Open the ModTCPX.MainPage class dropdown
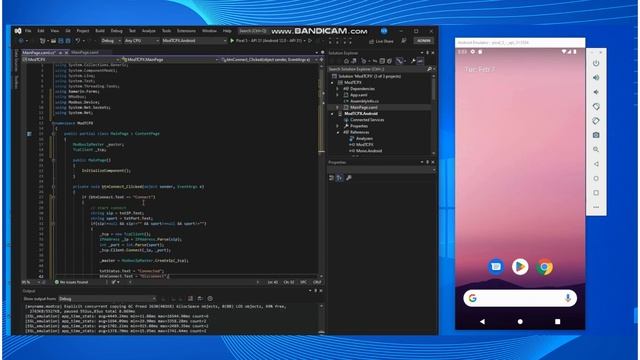The width and height of the screenshot is (640, 360). click(x=170, y=60)
